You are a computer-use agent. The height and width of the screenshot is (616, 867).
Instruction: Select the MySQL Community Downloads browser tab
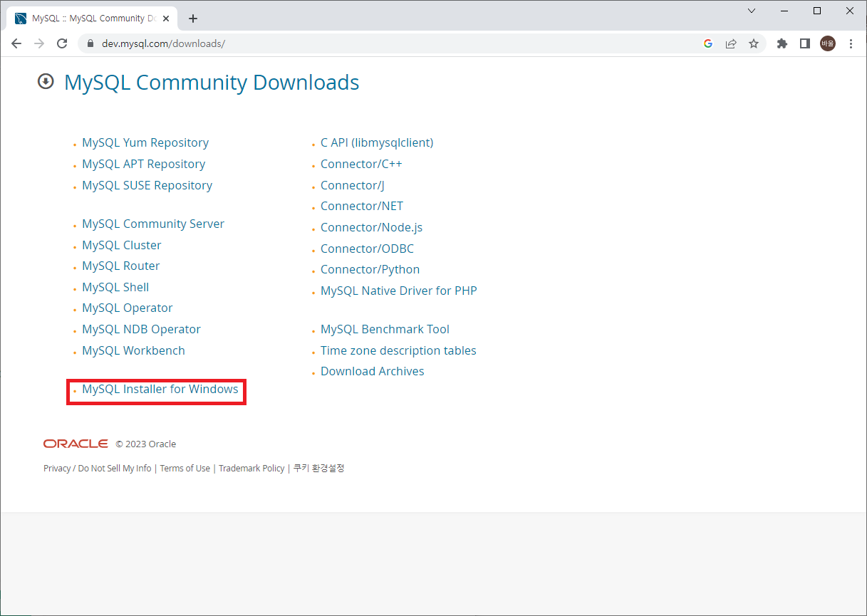pyautogui.click(x=93, y=19)
